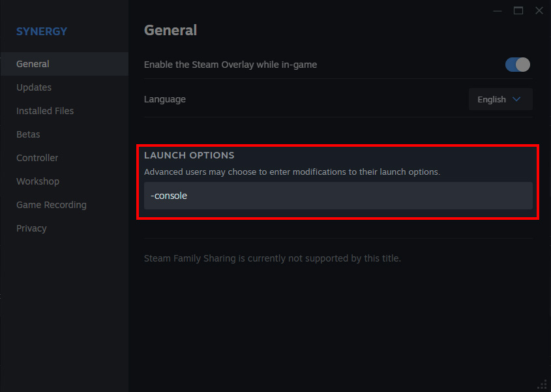Click the launch options text field
Viewport: 551px width, 392px height.
click(x=338, y=196)
